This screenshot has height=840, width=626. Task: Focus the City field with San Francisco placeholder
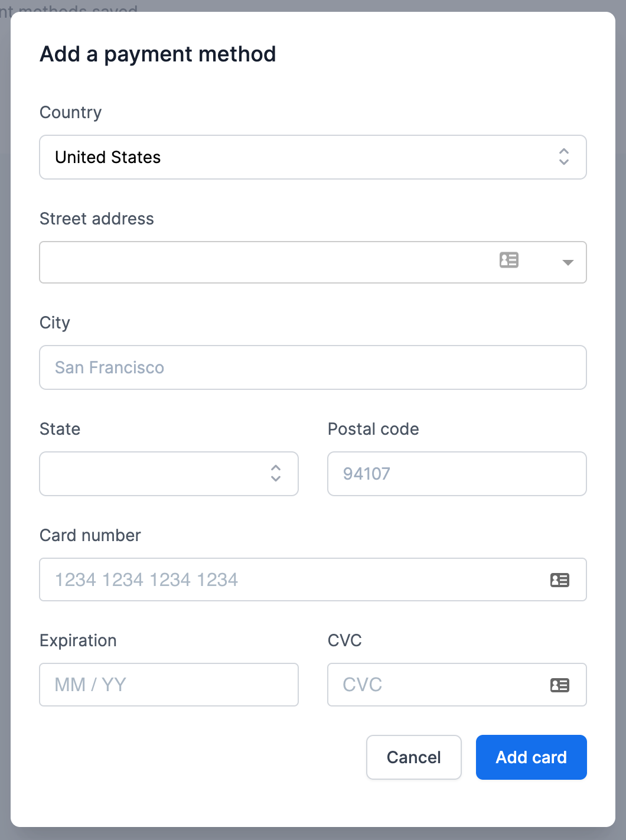[x=313, y=367]
